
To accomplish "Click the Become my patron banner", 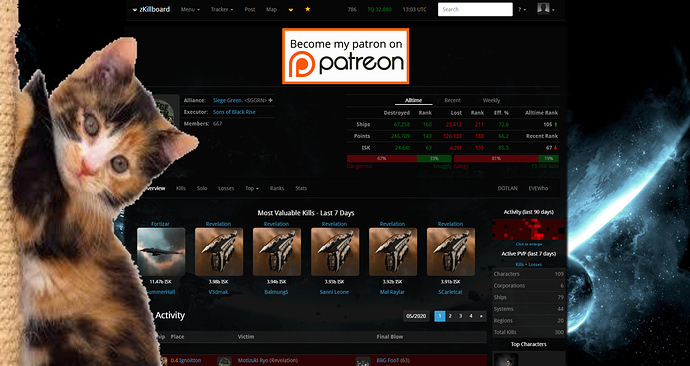I will point(345,56).
